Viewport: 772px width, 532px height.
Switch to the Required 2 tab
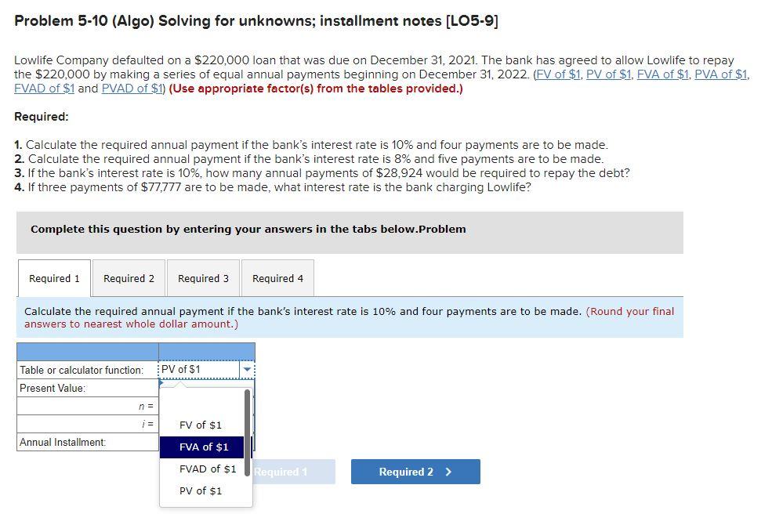point(129,278)
